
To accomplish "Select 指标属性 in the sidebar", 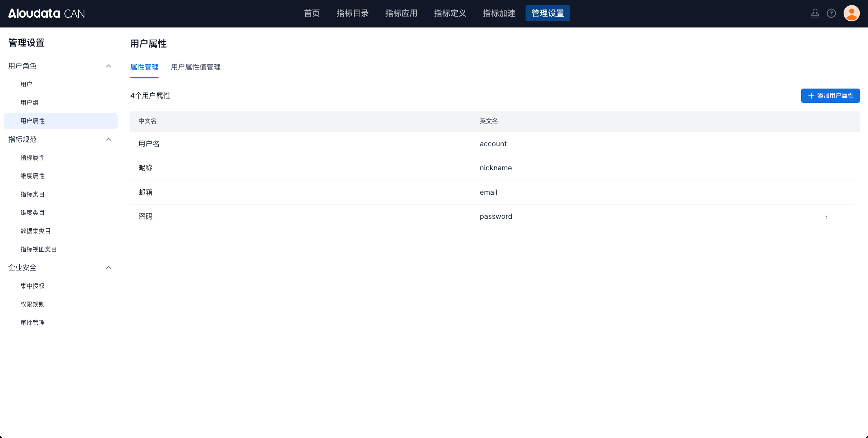I will pos(33,158).
